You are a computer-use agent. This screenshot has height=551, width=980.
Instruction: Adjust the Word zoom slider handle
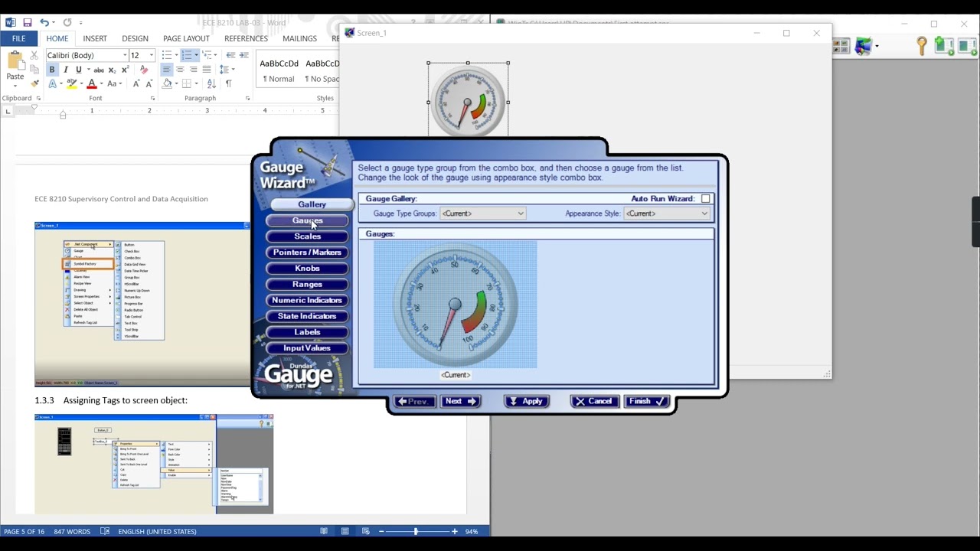[416, 531]
